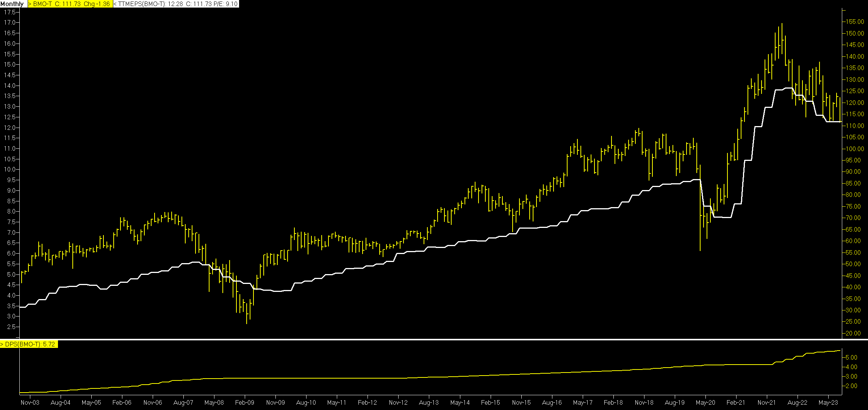Click 150.00 on right price axis

854,33
